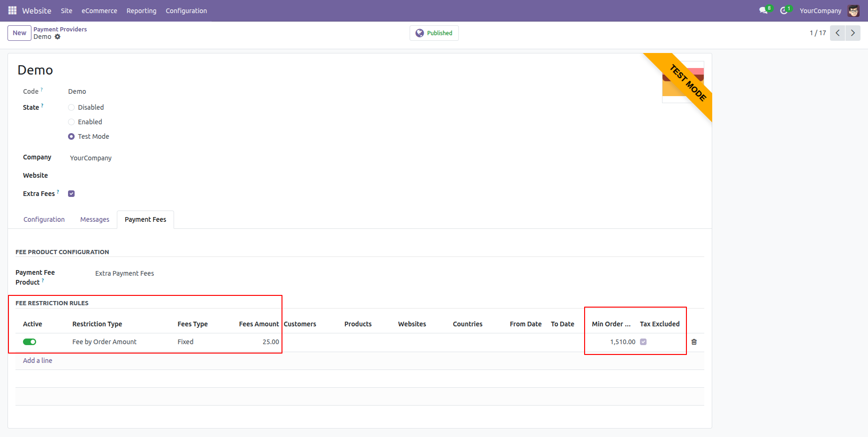The image size is (868, 437).
Task: Open the activities clock icon
Action: coord(784,10)
